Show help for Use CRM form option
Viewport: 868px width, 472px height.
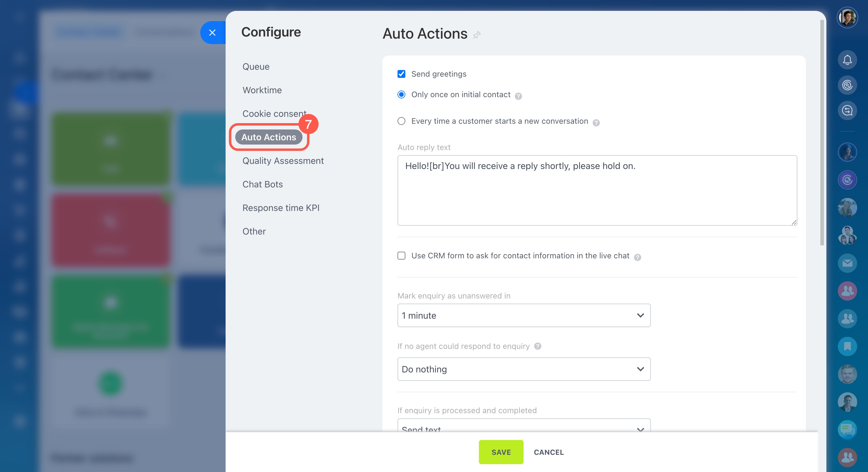click(637, 257)
